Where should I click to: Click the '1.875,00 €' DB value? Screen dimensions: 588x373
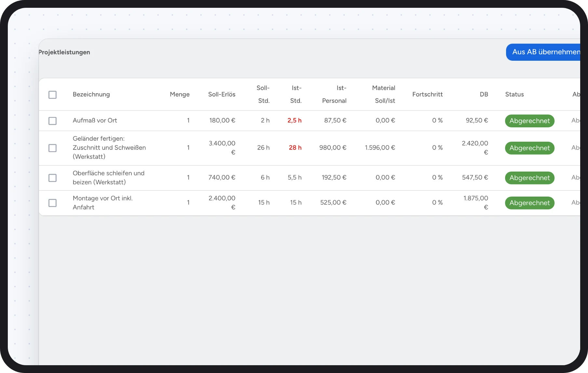(476, 203)
